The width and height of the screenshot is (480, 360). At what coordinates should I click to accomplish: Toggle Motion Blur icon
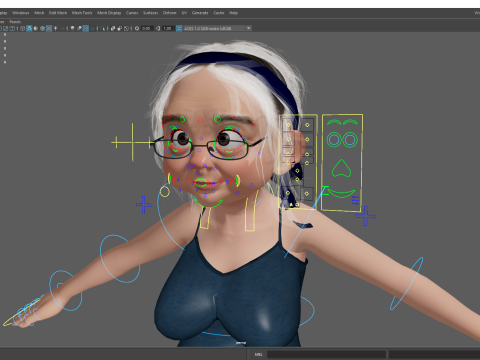click(79, 28)
